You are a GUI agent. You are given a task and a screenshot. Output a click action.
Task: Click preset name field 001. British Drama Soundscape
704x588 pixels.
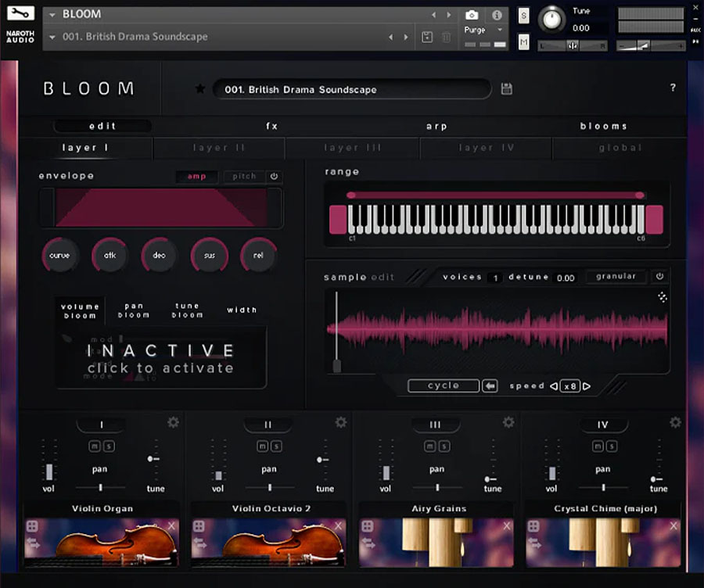(352, 89)
